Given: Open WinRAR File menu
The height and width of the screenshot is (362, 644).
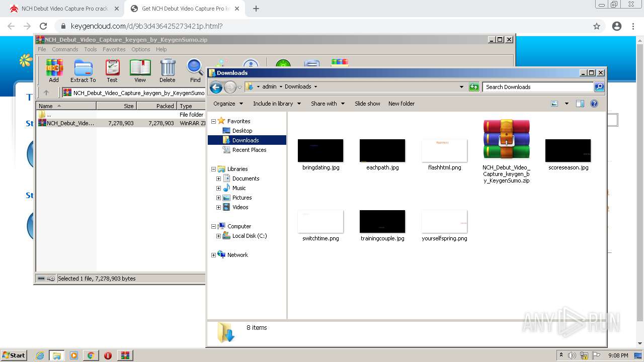Looking at the screenshot, I should point(42,49).
